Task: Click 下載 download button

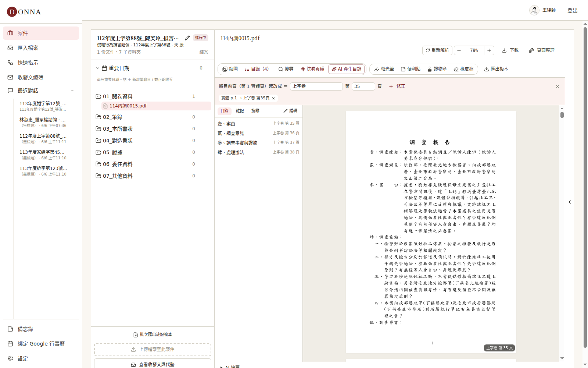Action: click(x=510, y=50)
